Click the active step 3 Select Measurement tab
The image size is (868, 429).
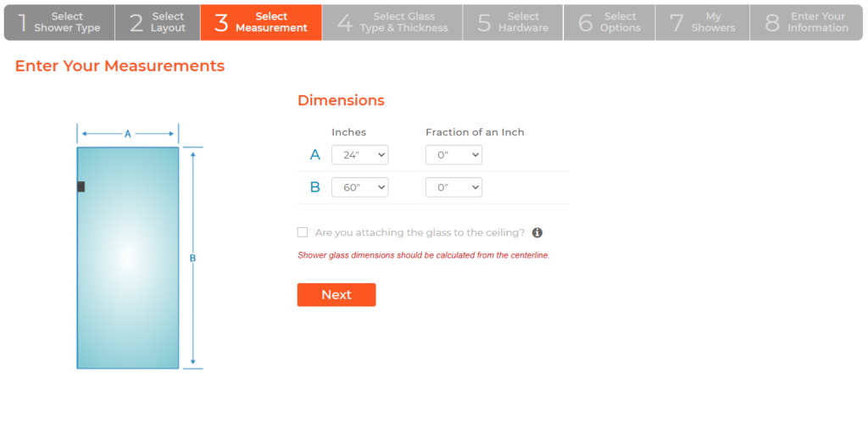(x=261, y=22)
